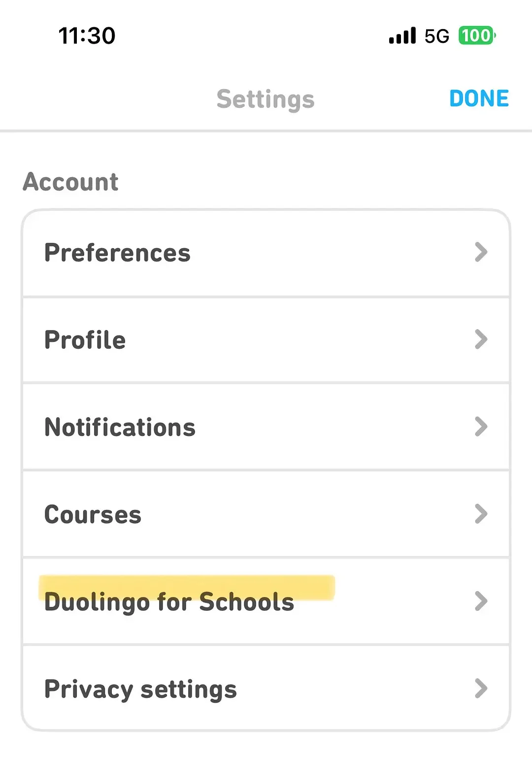Tap the Courses row chevron arrow
Viewport: 532px width, 766px height.
[481, 514]
